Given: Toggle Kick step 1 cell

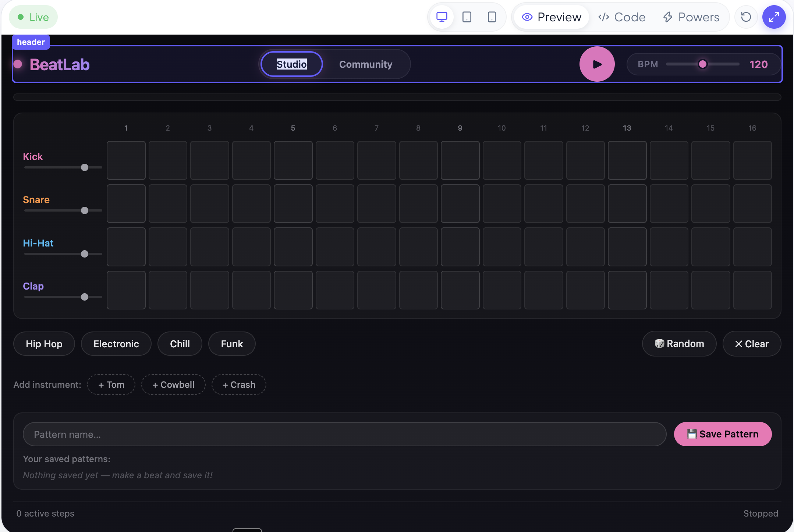Looking at the screenshot, I should pyautogui.click(x=126, y=160).
